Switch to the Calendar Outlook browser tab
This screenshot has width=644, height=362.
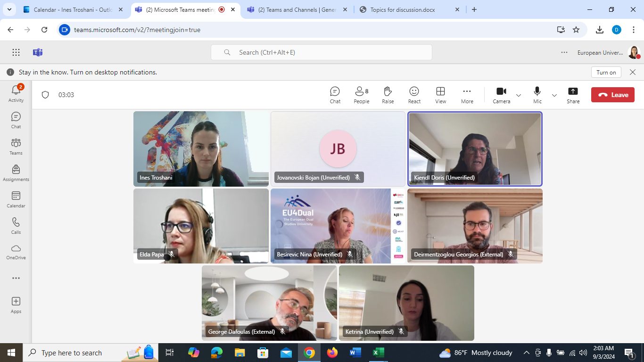(x=73, y=9)
